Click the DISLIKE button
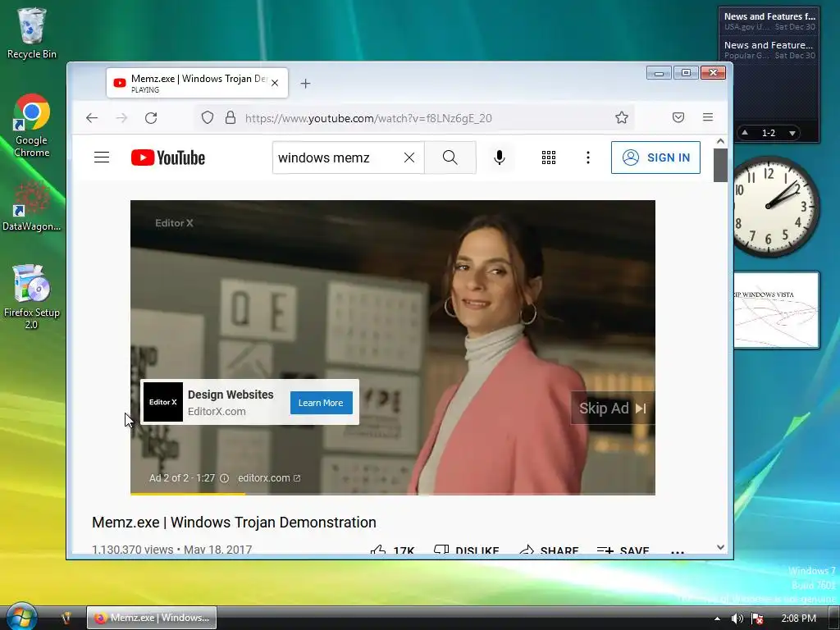840x630 pixels. tap(466, 550)
